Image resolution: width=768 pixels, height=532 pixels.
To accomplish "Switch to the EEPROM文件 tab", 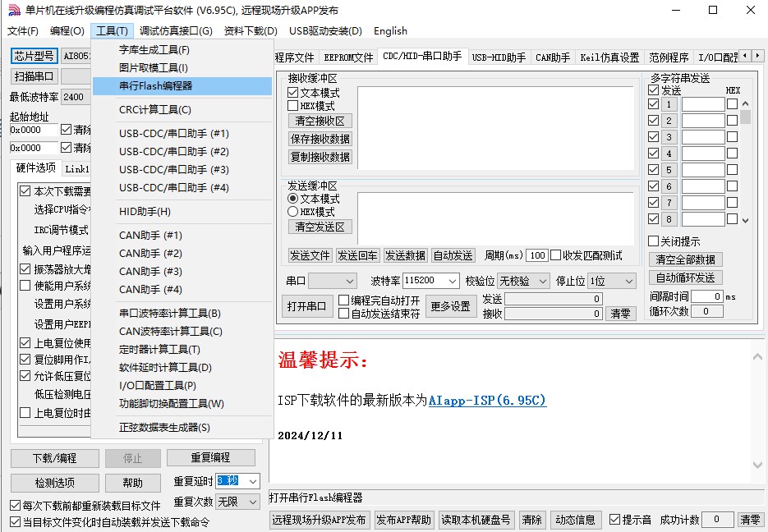I will pos(348,57).
